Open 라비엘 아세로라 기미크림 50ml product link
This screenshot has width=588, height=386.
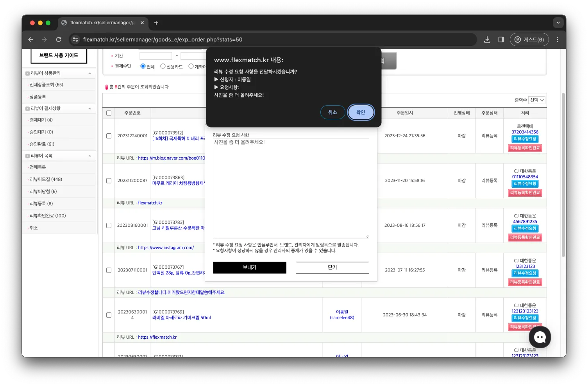coord(182,318)
